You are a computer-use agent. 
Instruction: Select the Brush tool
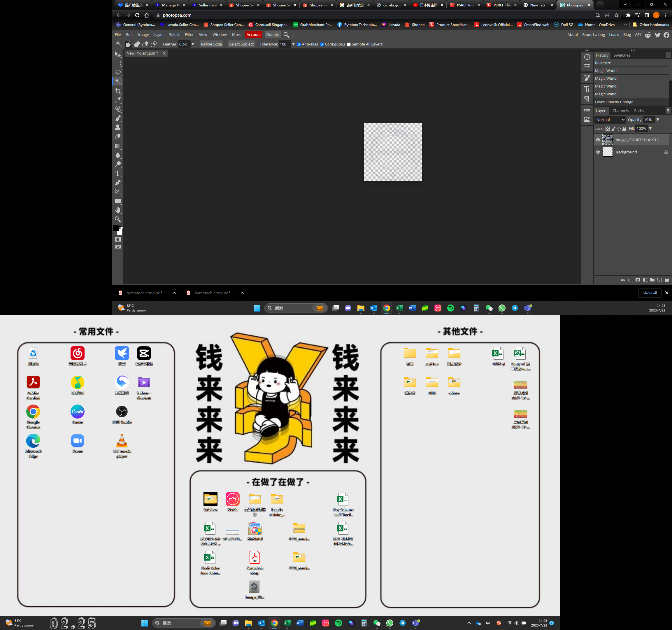[117, 118]
